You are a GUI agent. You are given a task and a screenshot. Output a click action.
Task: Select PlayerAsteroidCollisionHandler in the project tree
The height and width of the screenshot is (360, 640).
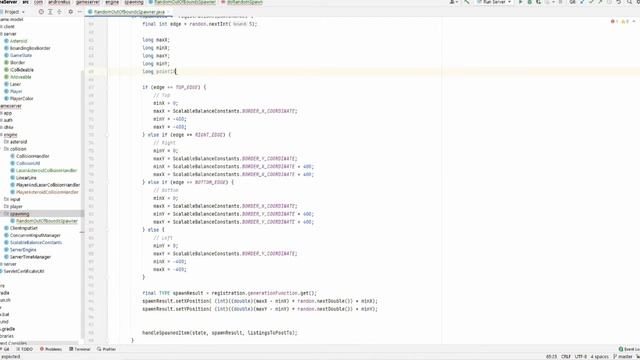pyautogui.click(x=47, y=192)
